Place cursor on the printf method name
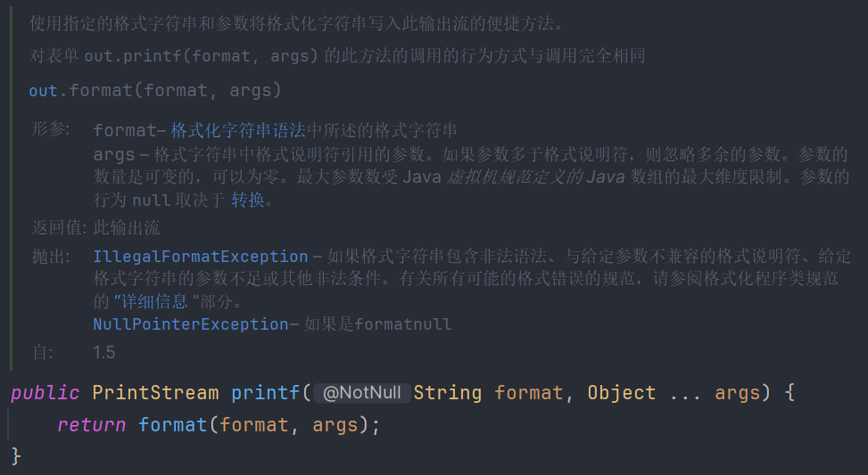 coord(267,393)
